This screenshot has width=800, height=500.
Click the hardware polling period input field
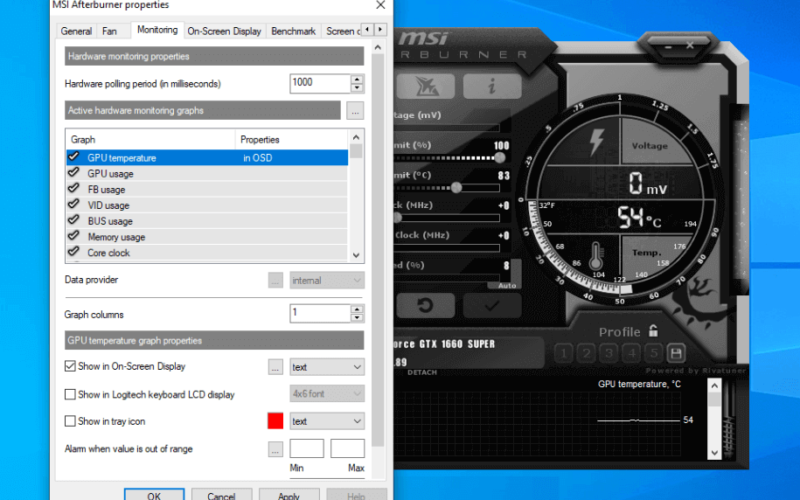tap(320, 84)
